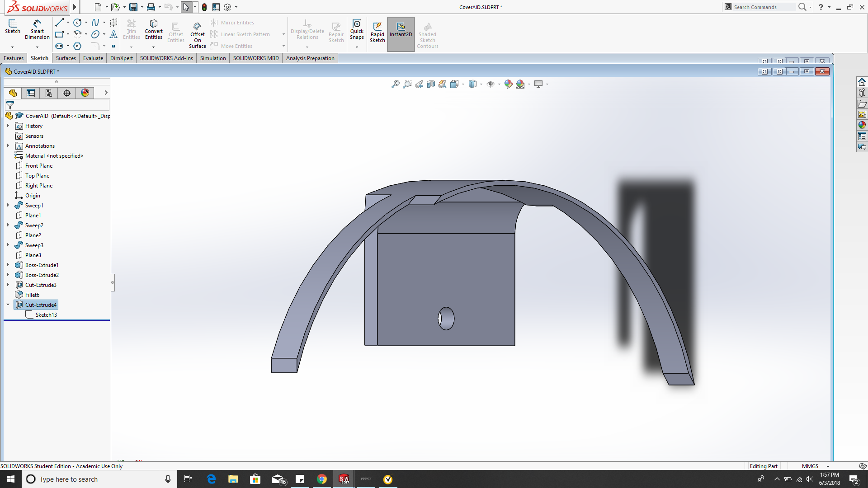Image resolution: width=868 pixels, height=488 pixels.
Task: Expand the Annotations folder
Action: tap(8, 146)
